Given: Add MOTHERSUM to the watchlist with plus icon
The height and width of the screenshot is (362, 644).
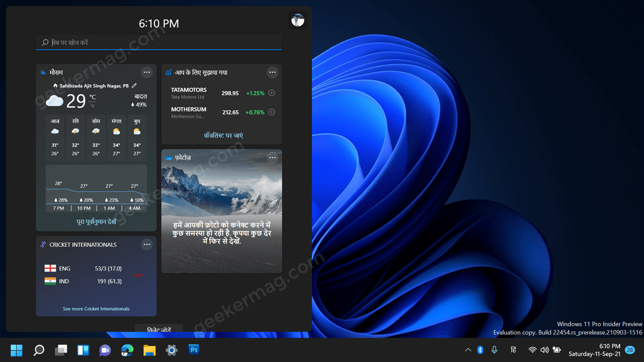Looking at the screenshot, I should 272,112.
